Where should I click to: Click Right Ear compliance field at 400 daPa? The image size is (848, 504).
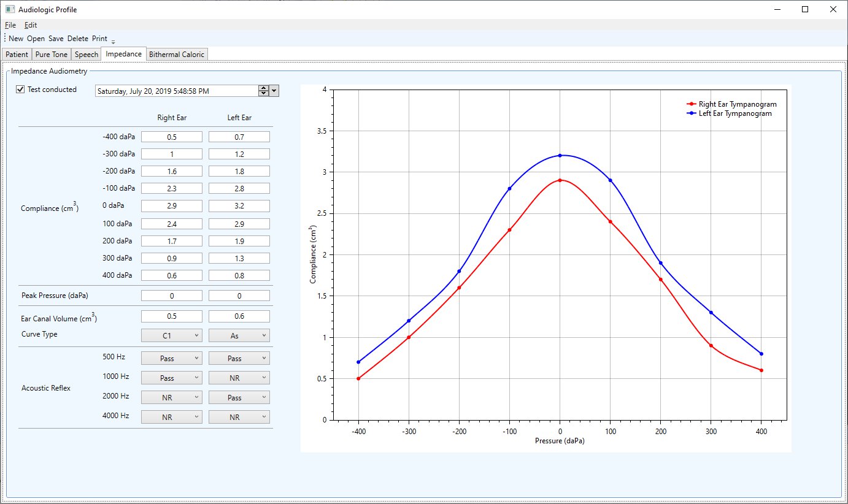(172, 276)
